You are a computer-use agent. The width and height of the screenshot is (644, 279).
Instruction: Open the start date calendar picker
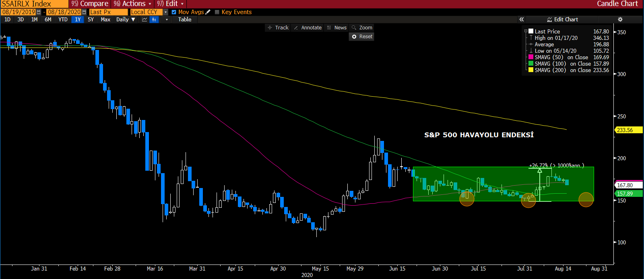pyautogui.click(x=39, y=12)
